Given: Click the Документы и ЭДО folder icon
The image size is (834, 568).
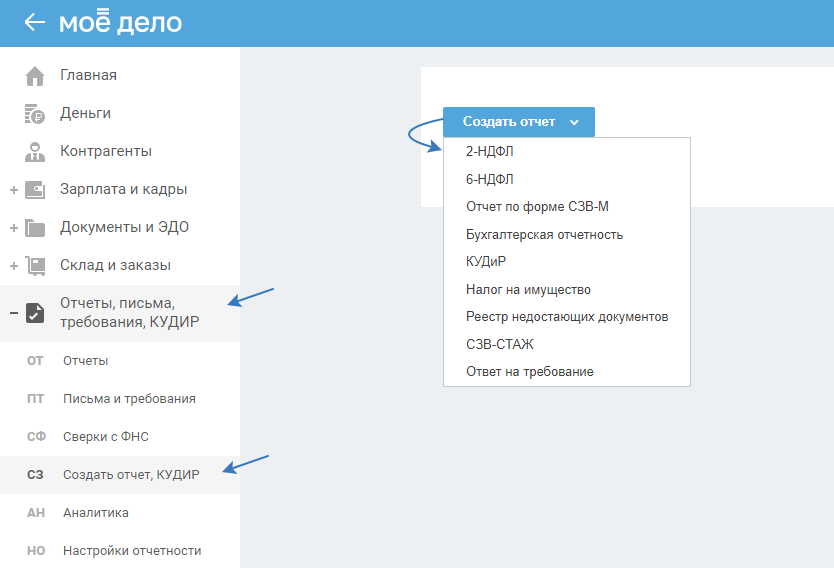Looking at the screenshot, I should tap(35, 228).
